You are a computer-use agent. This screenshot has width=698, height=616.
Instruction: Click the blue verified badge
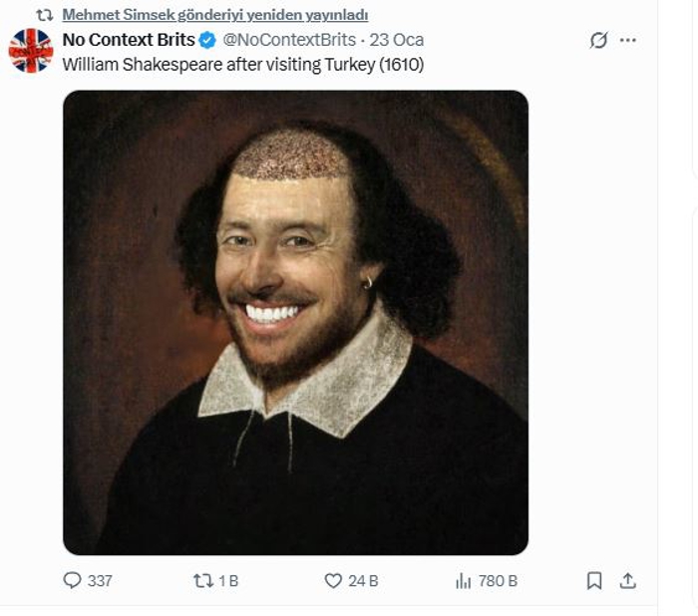[207, 41]
